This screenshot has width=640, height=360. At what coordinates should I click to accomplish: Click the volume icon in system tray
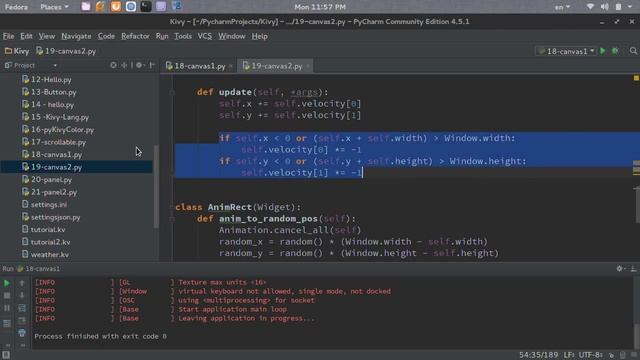[x=604, y=7]
